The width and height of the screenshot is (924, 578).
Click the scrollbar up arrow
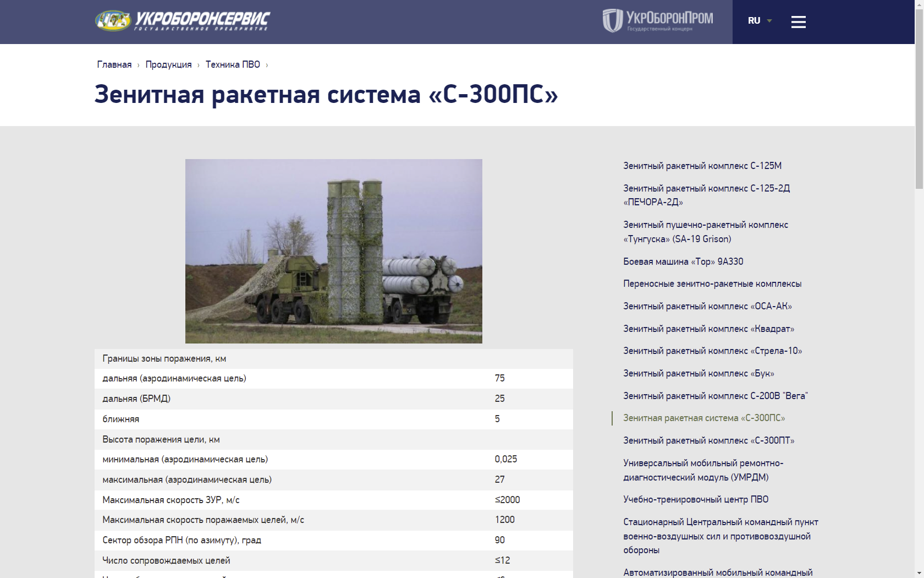pos(919,4)
